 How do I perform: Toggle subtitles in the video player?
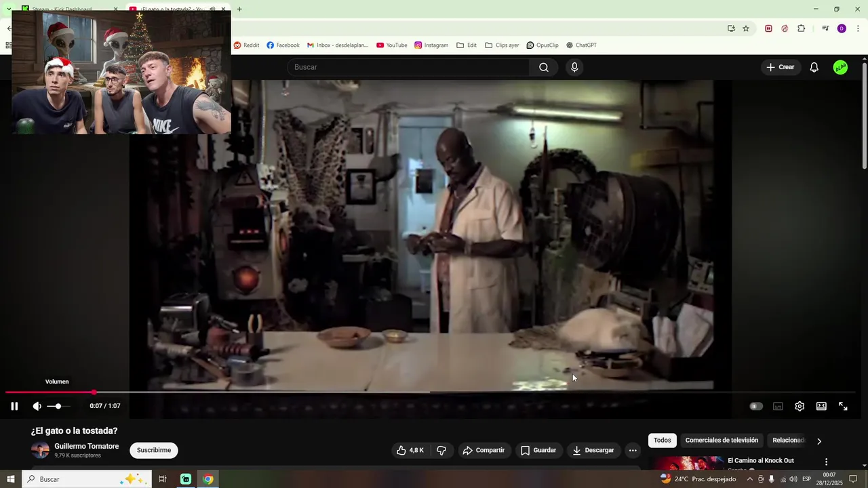(778, 406)
